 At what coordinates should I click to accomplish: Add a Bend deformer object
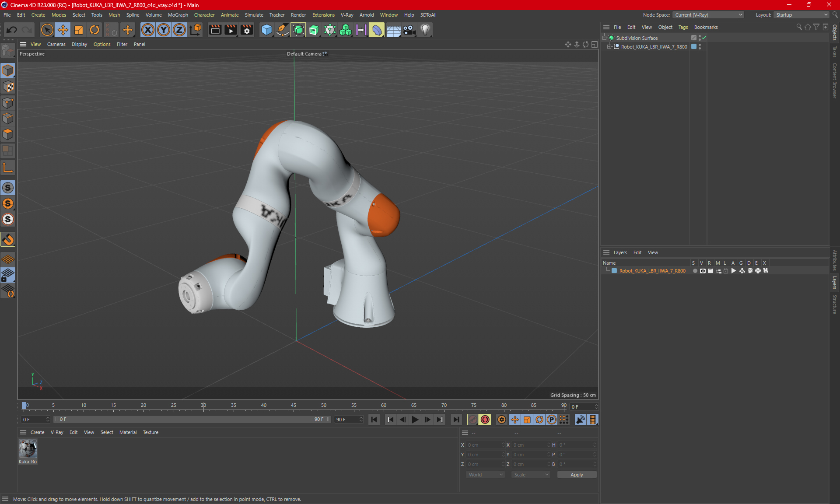tap(377, 30)
